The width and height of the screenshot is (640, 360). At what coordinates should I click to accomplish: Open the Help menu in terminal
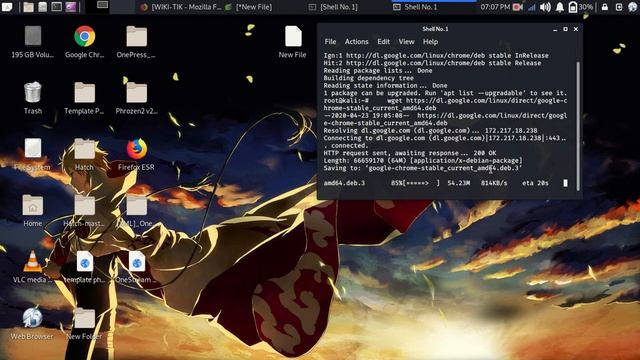(430, 42)
